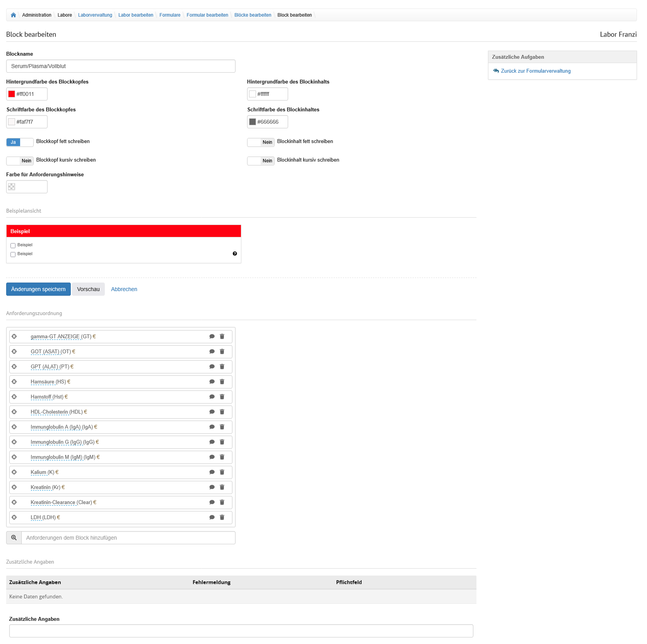Remove the Kalium (K) entry
The width and height of the screenshot is (647, 644).
point(222,472)
